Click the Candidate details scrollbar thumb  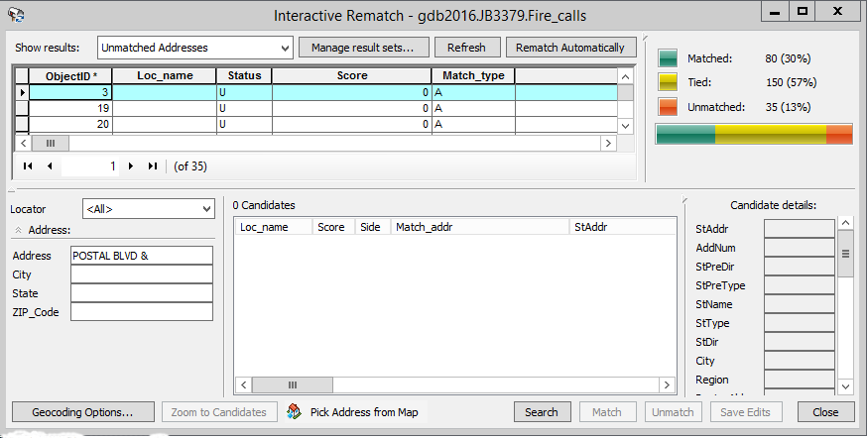coord(845,254)
